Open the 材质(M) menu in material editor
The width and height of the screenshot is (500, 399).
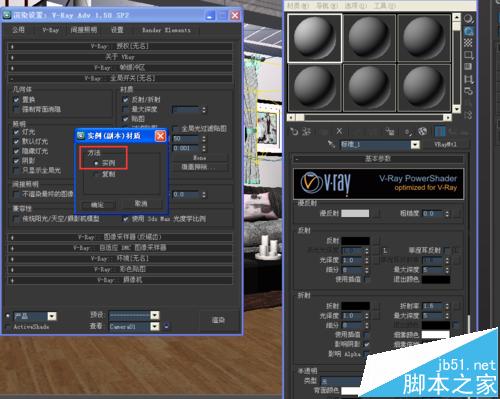click(x=298, y=6)
